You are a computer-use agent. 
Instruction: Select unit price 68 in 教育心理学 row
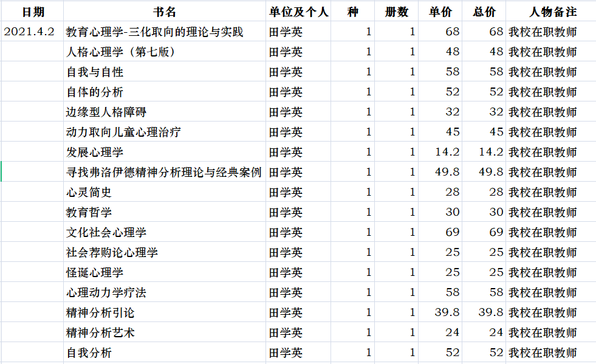[x=440, y=31]
